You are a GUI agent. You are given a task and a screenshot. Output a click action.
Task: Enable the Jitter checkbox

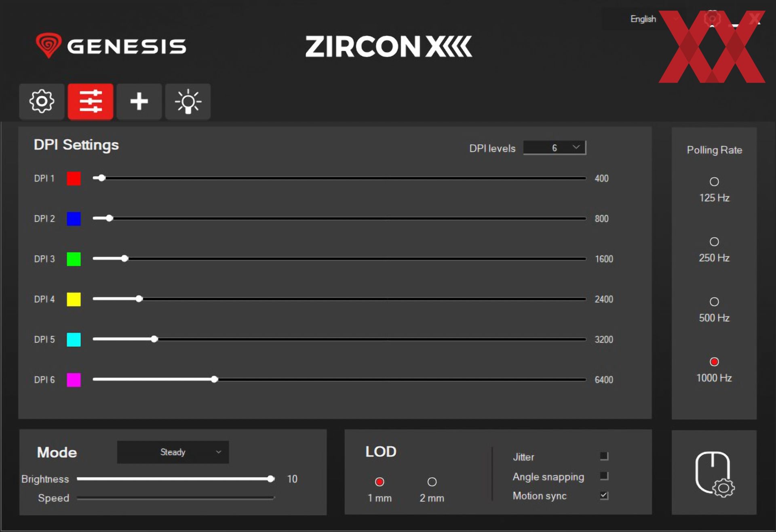pyautogui.click(x=604, y=456)
